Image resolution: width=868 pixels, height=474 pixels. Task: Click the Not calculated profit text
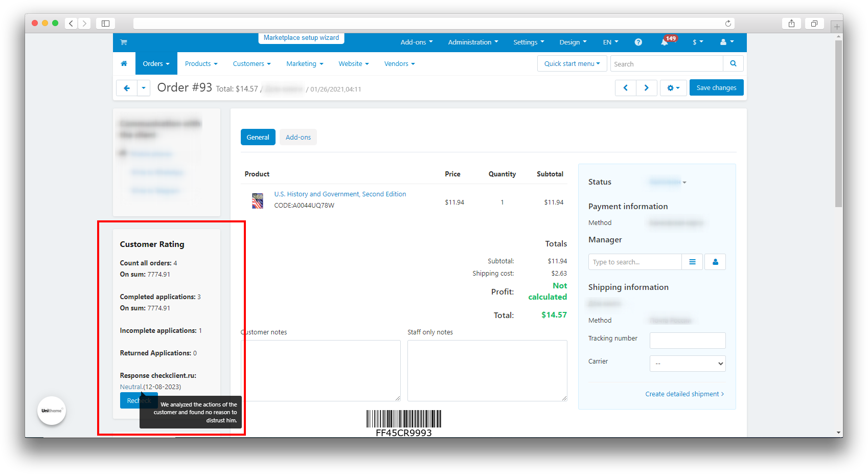[547, 291]
